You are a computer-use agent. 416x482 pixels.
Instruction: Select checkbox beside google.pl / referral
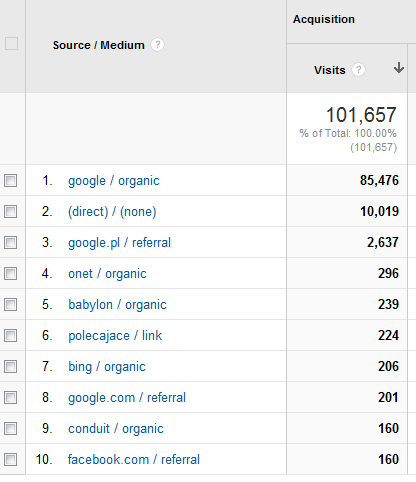[x=10, y=242]
